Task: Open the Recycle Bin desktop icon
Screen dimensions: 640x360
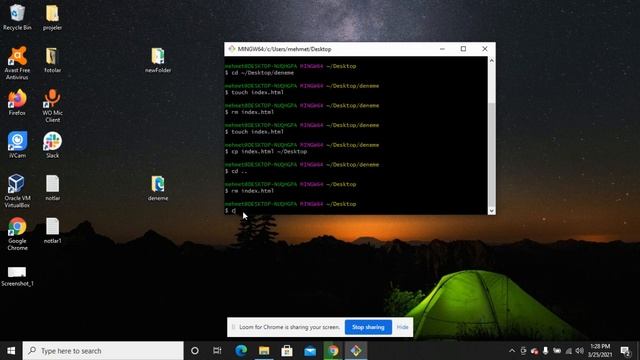Action: point(17,18)
